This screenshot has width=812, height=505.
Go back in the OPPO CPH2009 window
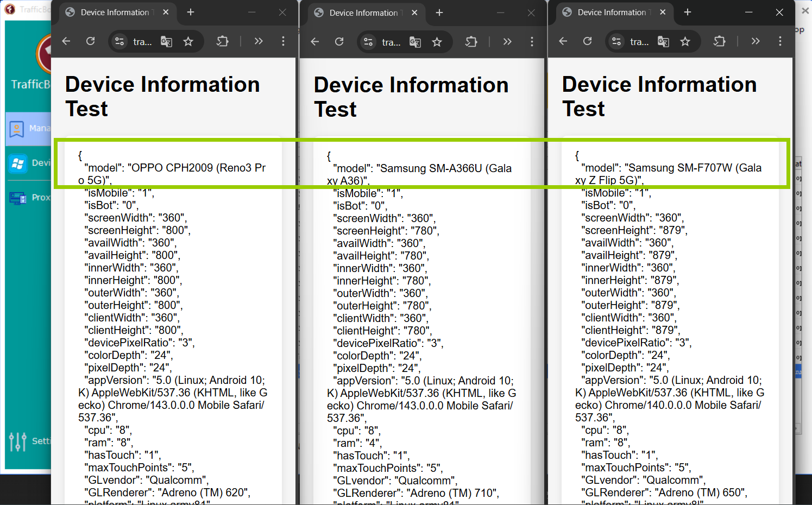click(66, 41)
